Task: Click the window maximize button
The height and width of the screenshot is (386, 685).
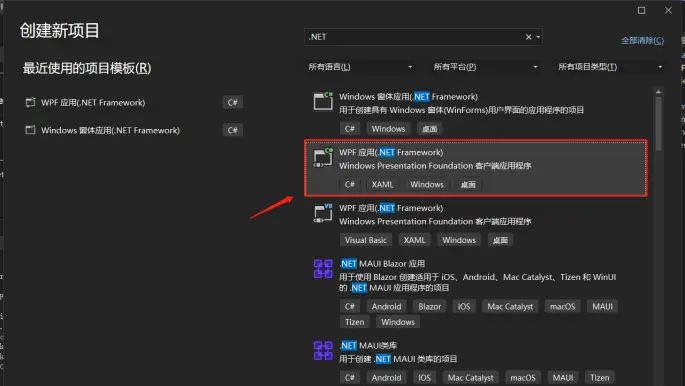Action: 641,10
